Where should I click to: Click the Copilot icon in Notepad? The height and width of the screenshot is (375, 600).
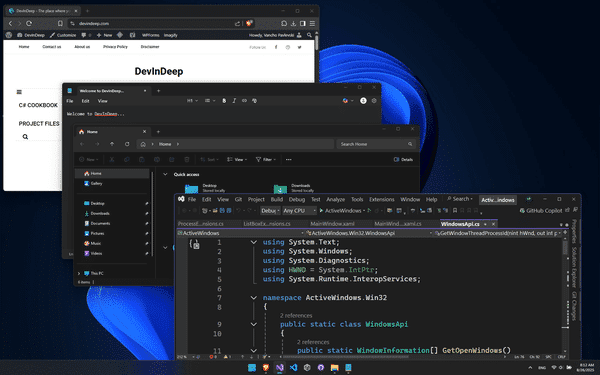click(x=346, y=101)
